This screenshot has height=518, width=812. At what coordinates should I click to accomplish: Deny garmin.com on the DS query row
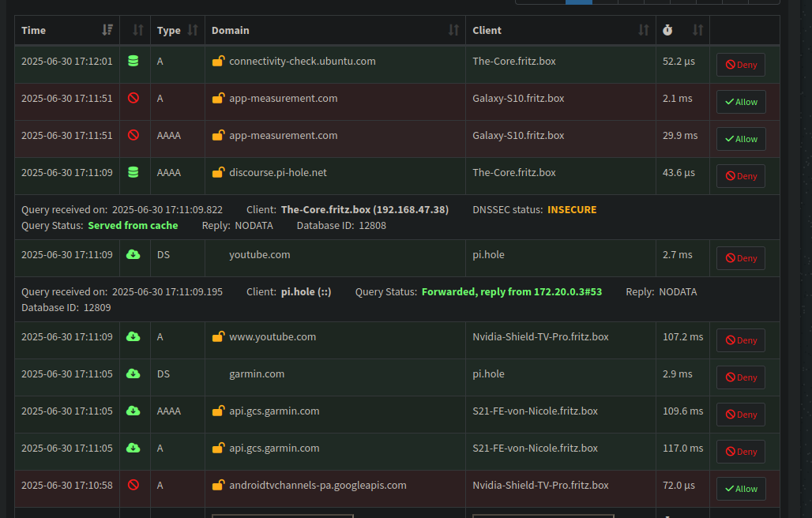[x=741, y=377]
